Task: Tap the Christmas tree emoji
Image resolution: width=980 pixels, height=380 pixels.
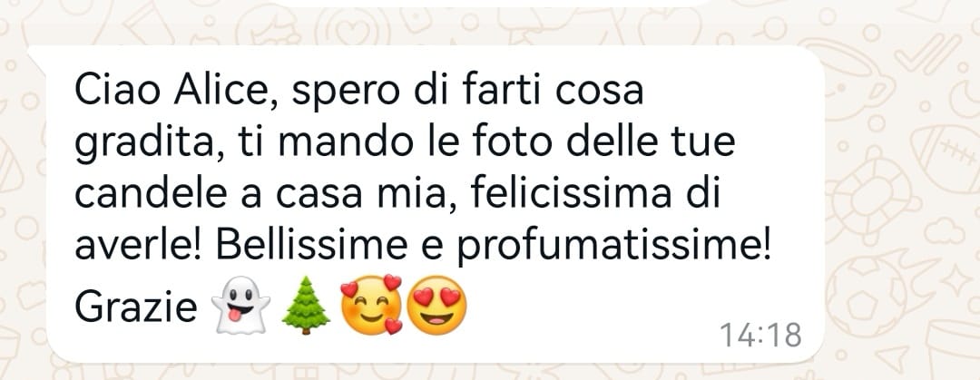Action: tap(306, 307)
